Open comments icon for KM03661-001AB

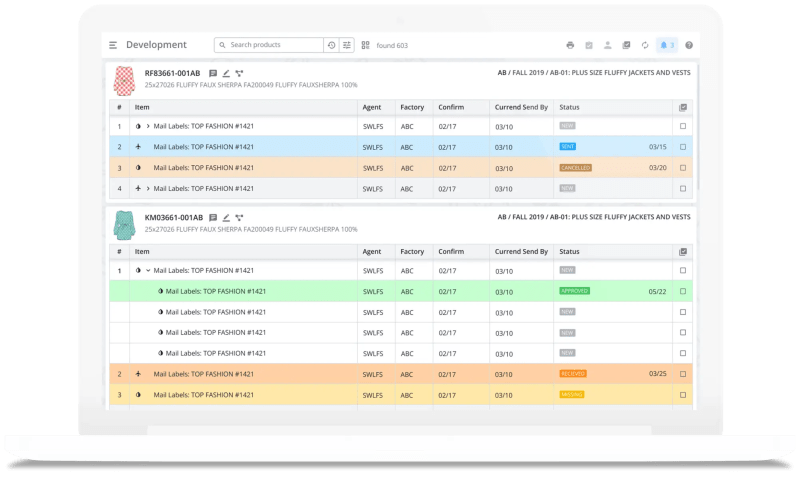point(213,217)
